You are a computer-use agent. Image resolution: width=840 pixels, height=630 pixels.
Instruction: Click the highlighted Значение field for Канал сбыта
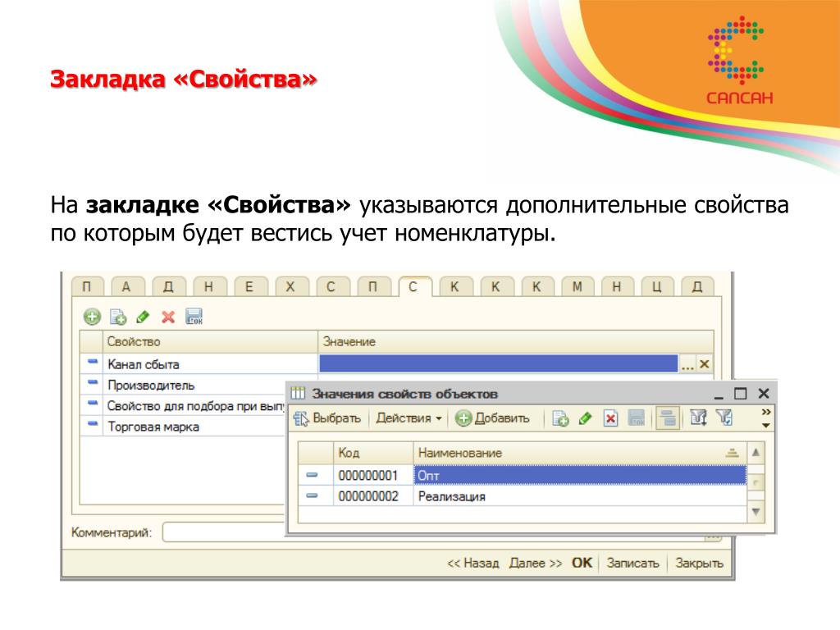pos(499,363)
